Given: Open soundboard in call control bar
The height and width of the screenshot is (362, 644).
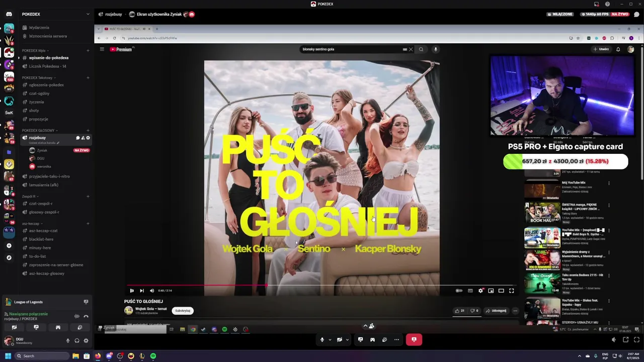Looking at the screenshot, I should click(384, 339).
